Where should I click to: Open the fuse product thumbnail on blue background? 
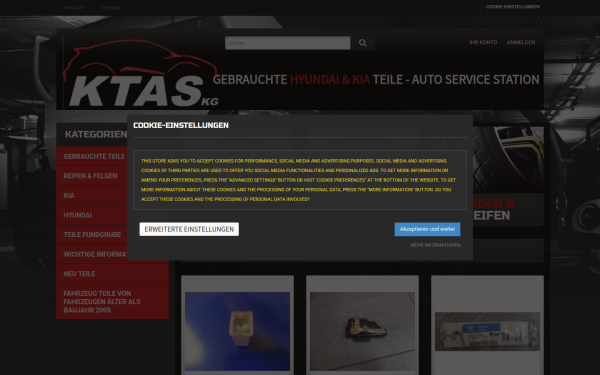pos(237,331)
